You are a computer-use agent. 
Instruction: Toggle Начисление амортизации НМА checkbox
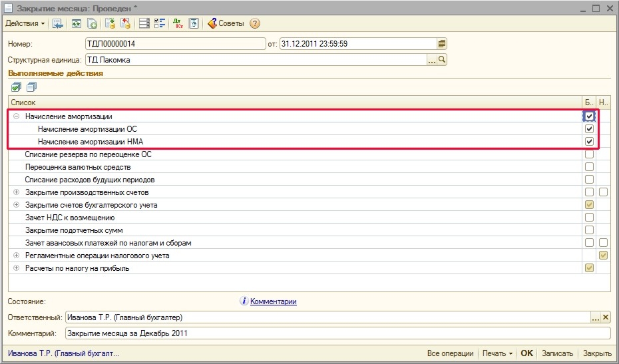(x=589, y=142)
